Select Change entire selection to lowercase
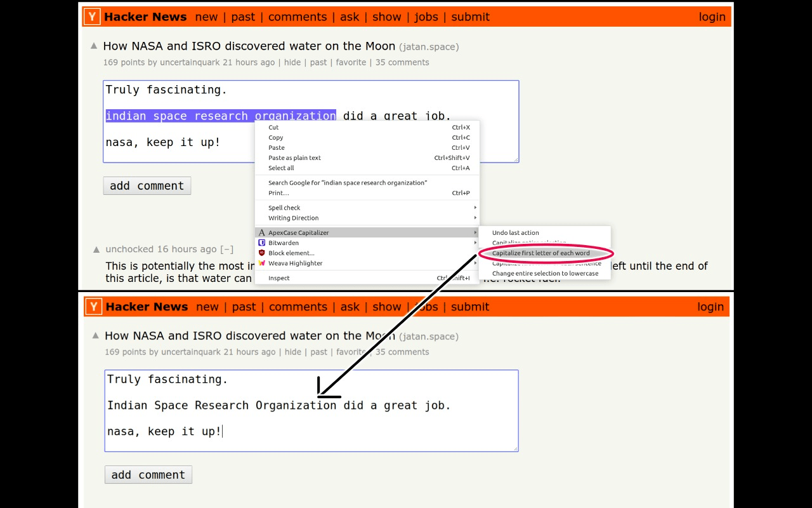Image resolution: width=812 pixels, height=508 pixels. tap(545, 273)
